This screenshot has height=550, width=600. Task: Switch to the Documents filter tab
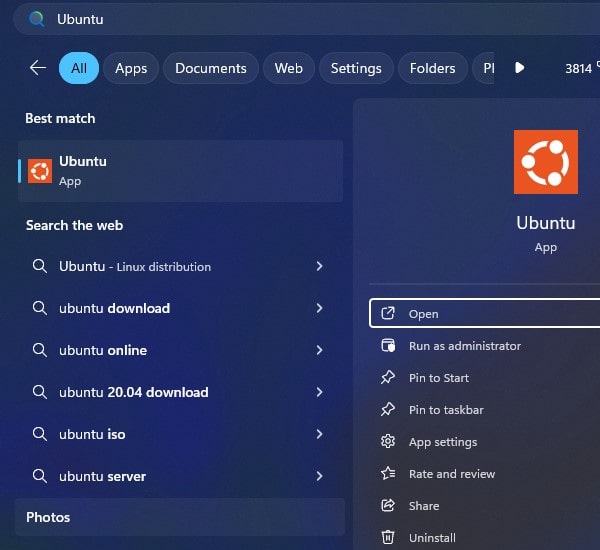pos(211,68)
